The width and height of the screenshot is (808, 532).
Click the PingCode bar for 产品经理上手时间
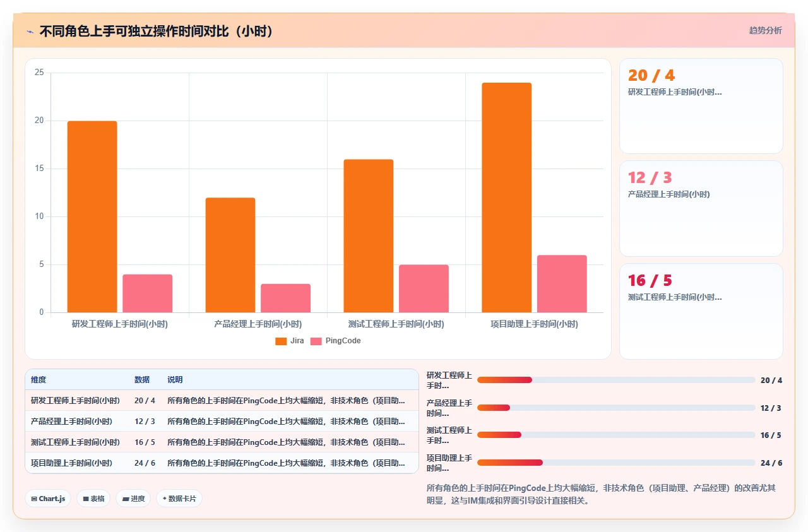coord(286,298)
